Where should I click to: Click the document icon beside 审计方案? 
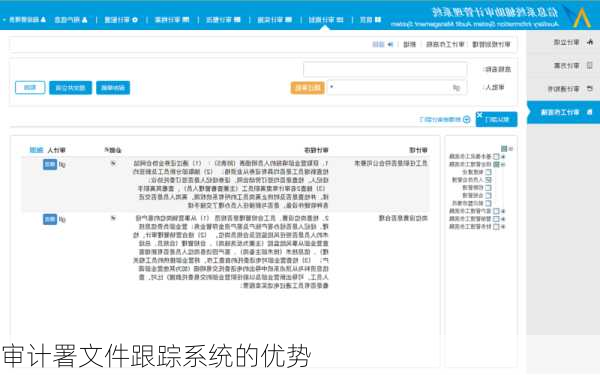pyautogui.click(x=590, y=65)
